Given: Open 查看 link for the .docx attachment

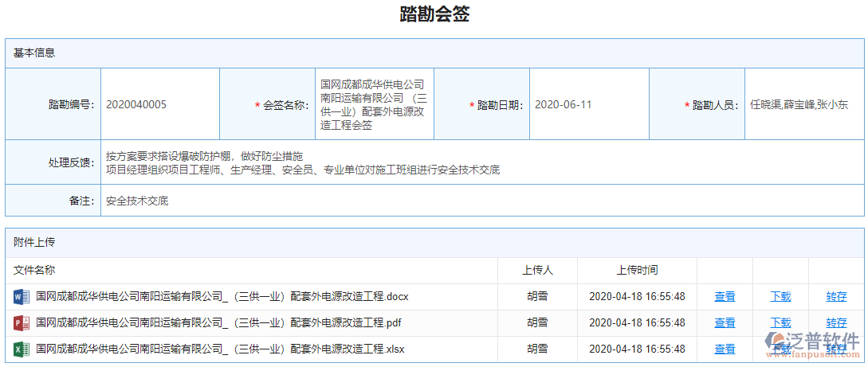Looking at the screenshot, I should 725,297.
